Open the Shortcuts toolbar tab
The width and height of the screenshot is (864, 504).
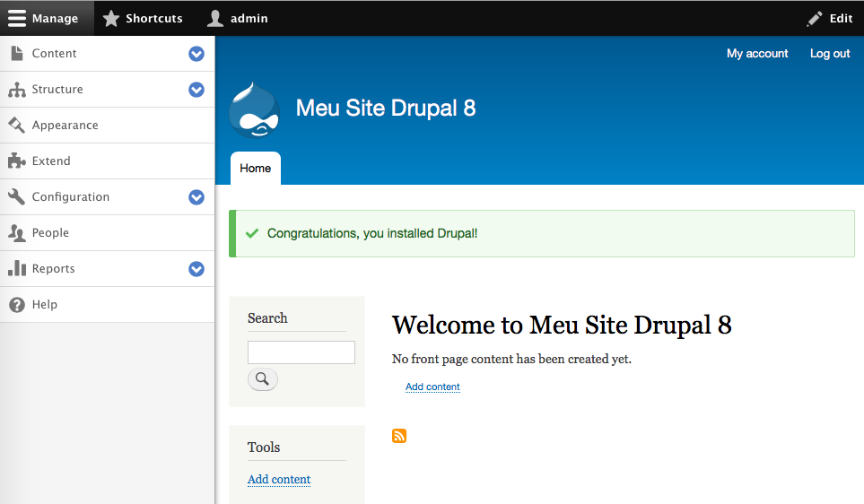(142, 18)
